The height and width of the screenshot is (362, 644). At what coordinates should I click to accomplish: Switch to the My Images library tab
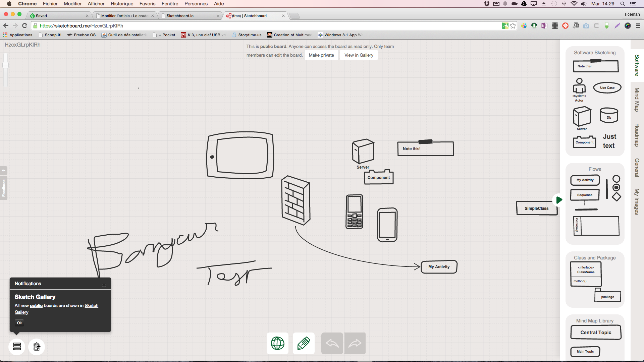[x=637, y=202]
